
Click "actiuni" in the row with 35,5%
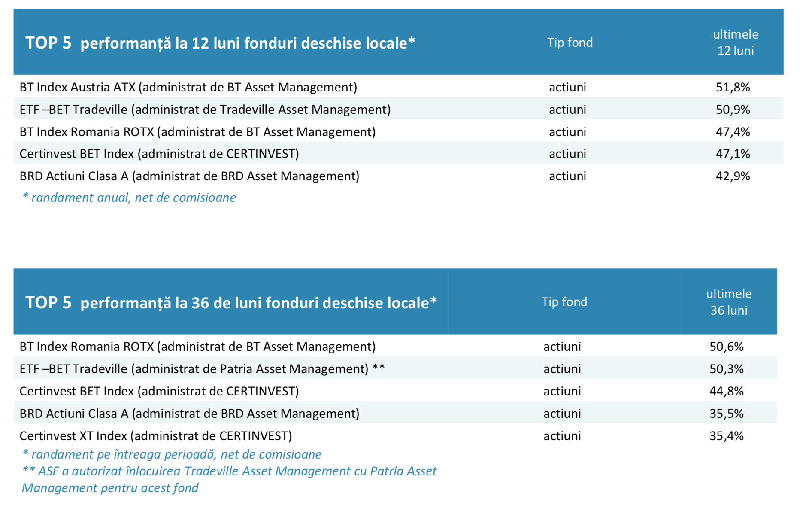pos(562,414)
